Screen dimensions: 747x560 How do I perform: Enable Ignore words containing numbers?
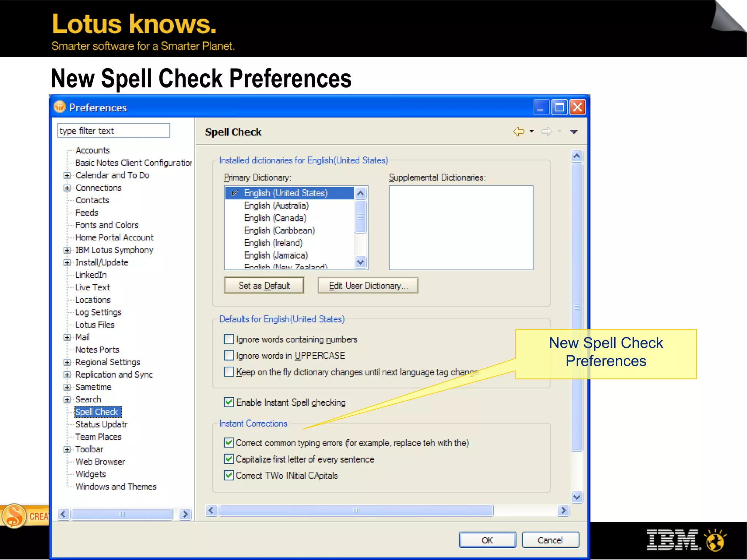tap(229, 339)
